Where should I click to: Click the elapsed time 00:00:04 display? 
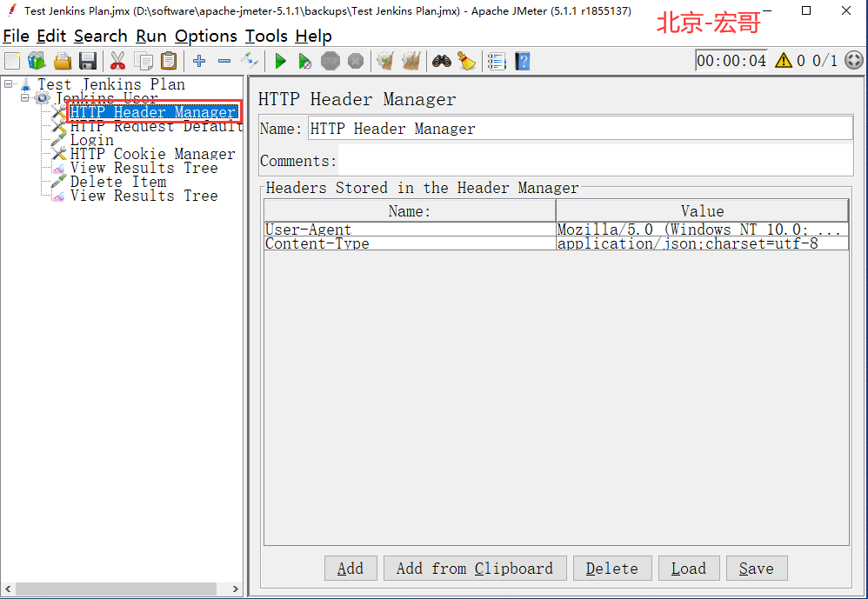pos(731,60)
